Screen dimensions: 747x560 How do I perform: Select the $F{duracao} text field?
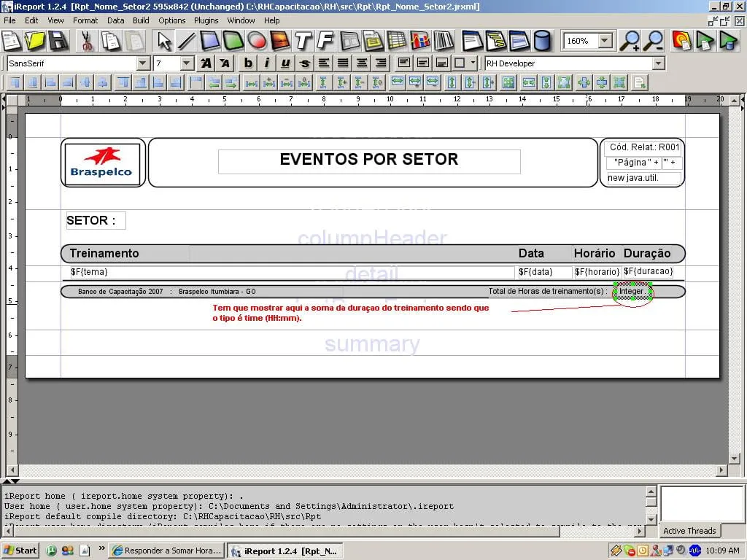(x=649, y=271)
